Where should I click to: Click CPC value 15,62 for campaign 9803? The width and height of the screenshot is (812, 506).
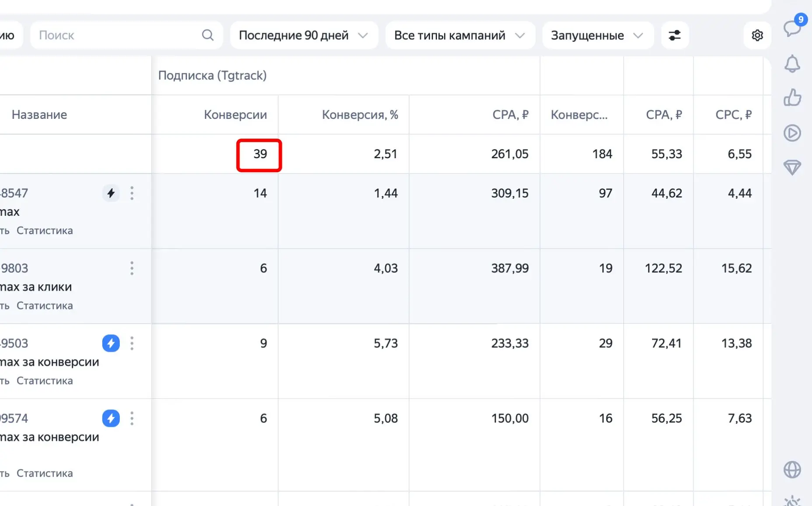coord(736,268)
